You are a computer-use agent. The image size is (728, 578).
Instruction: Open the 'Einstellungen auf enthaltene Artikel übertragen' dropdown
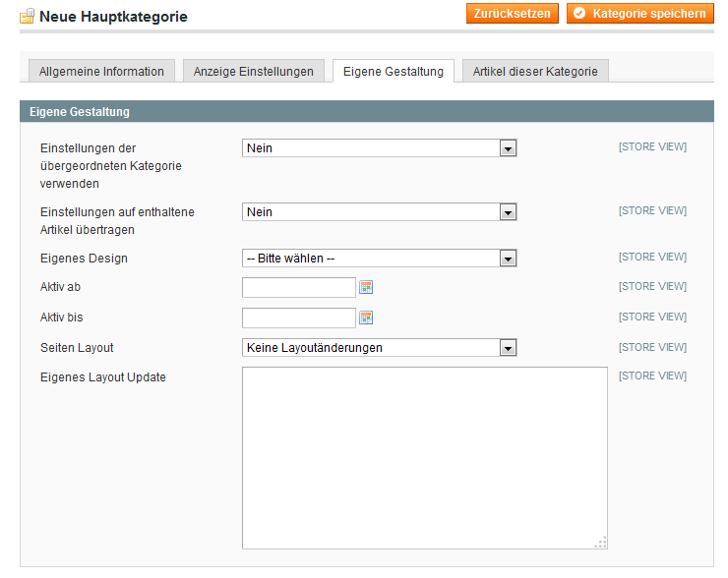coord(380,212)
